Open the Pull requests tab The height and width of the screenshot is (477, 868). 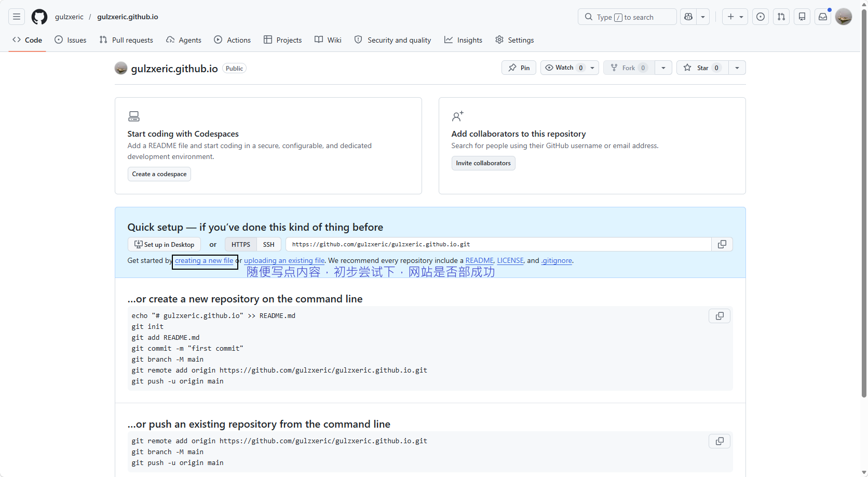[126, 40]
